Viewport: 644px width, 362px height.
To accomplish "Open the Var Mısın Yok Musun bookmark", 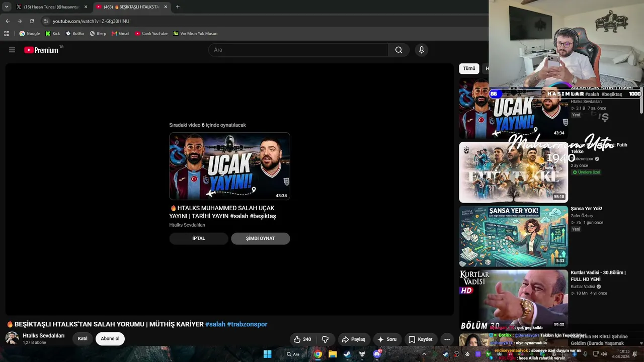I will pyautogui.click(x=195, y=34).
